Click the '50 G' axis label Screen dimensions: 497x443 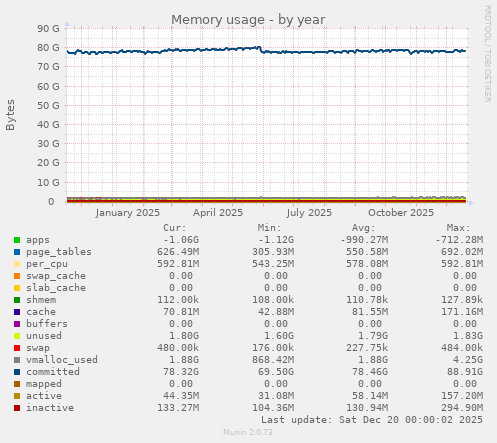point(48,105)
